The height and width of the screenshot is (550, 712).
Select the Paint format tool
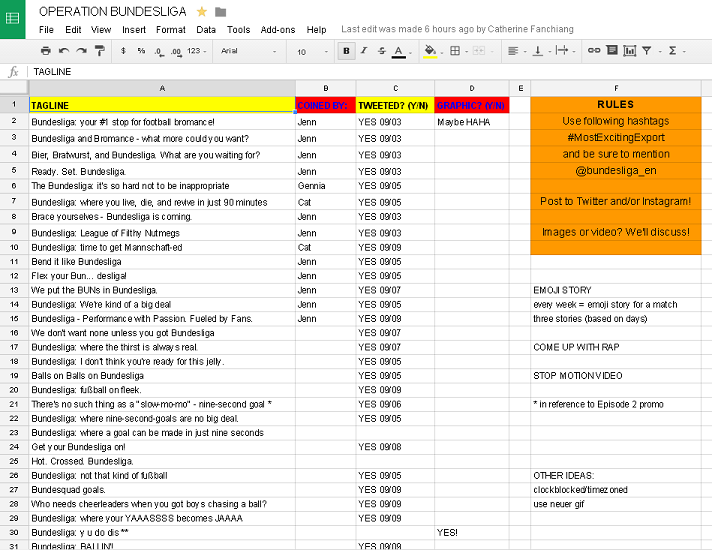pyautogui.click(x=99, y=51)
